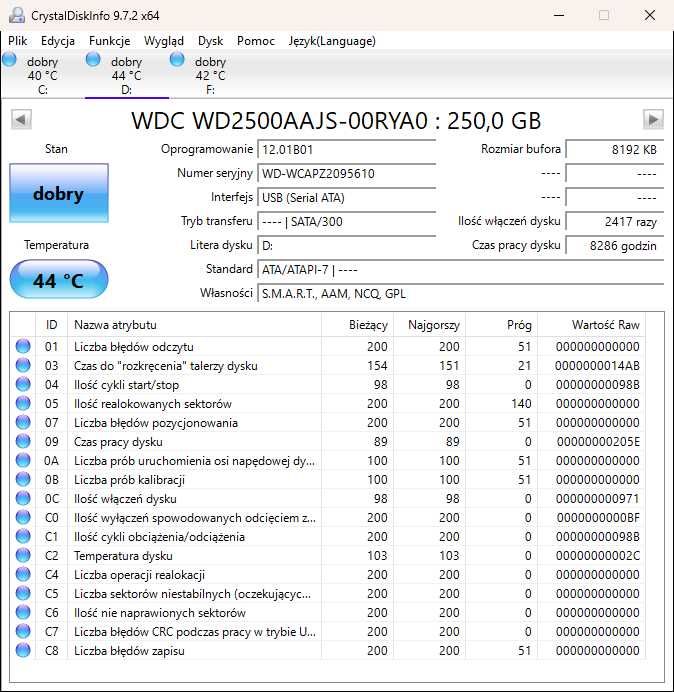This screenshot has height=692, width=674.
Task: Click the blue status circle for drive F:
Action: pyautogui.click(x=177, y=59)
